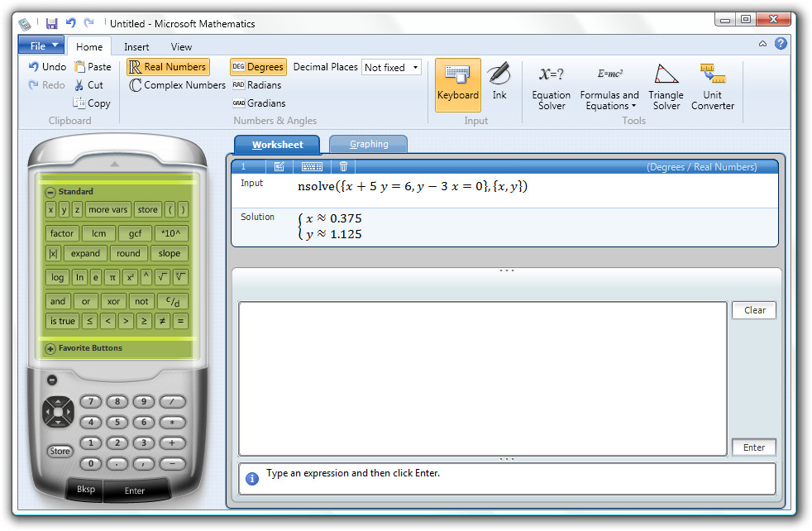This screenshot has height=531, width=812.
Task: Select Degrees angle unit
Action: click(258, 67)
